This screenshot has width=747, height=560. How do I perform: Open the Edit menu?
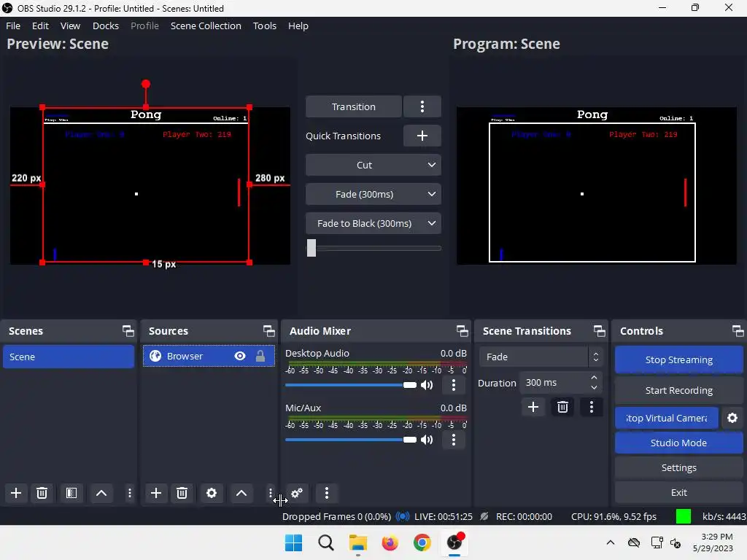(41, 26)
